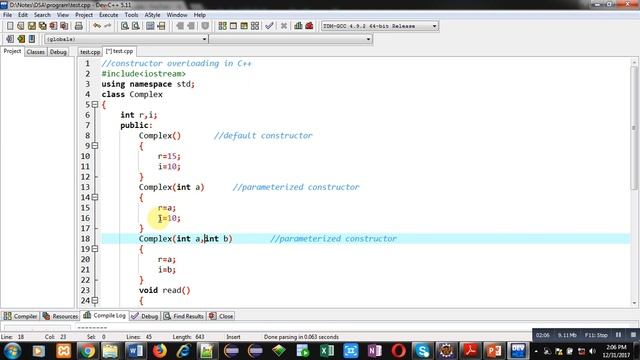Open Firefox from the taskbar
This screenshot has width=640, height=360.
[x=160, y=351]
